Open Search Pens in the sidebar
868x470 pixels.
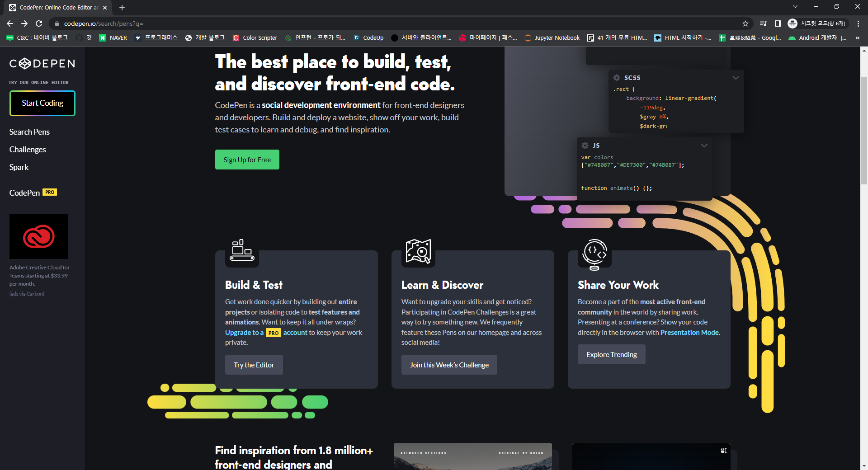click(x=29, y=132)
